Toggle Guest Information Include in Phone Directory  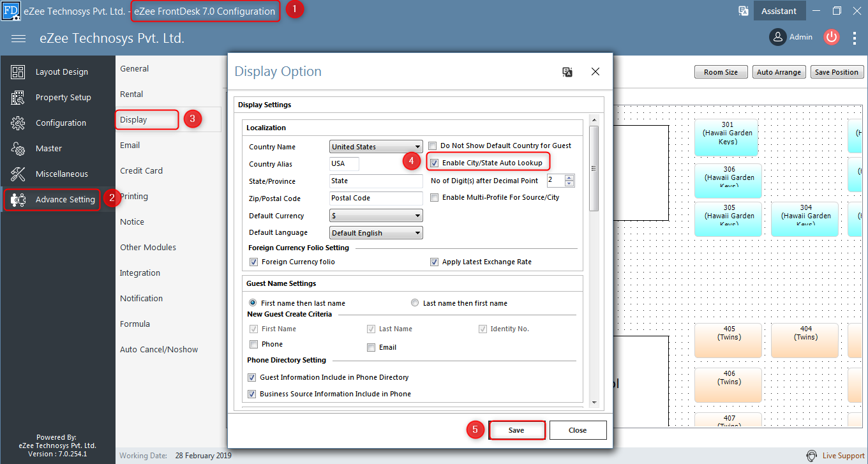[x=251, y=377]
